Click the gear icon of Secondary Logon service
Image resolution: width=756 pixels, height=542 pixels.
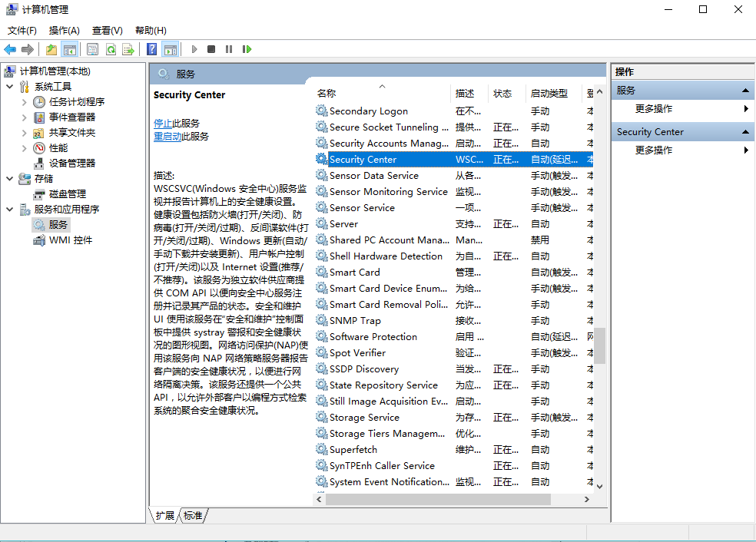(322, 111)
